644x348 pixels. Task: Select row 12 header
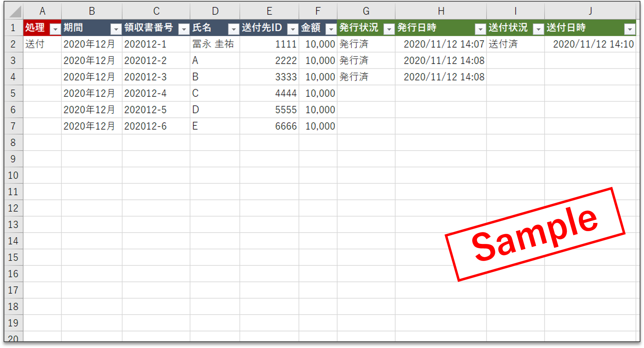pyautogui.click(x=13, y=208)
